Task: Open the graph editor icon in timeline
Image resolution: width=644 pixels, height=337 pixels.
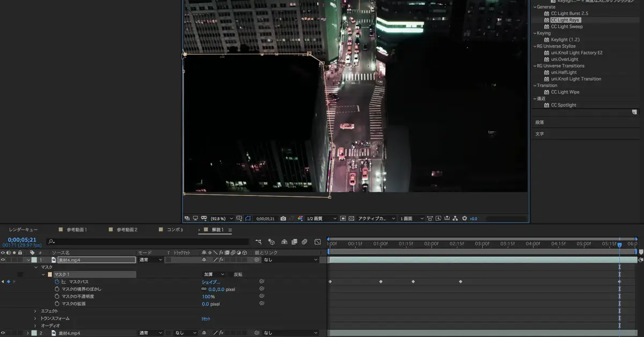Action: click(x=318, y=242)
